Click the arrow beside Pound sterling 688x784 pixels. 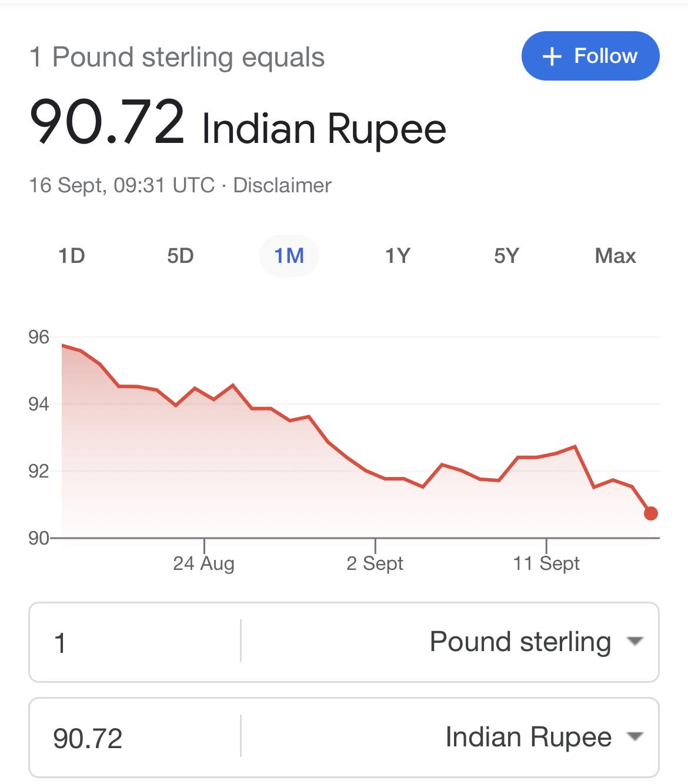[635, 641]
